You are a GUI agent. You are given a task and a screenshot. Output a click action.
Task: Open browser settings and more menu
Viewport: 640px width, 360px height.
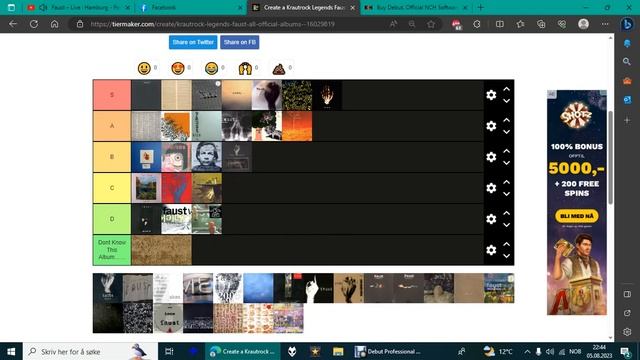(605, 24)
